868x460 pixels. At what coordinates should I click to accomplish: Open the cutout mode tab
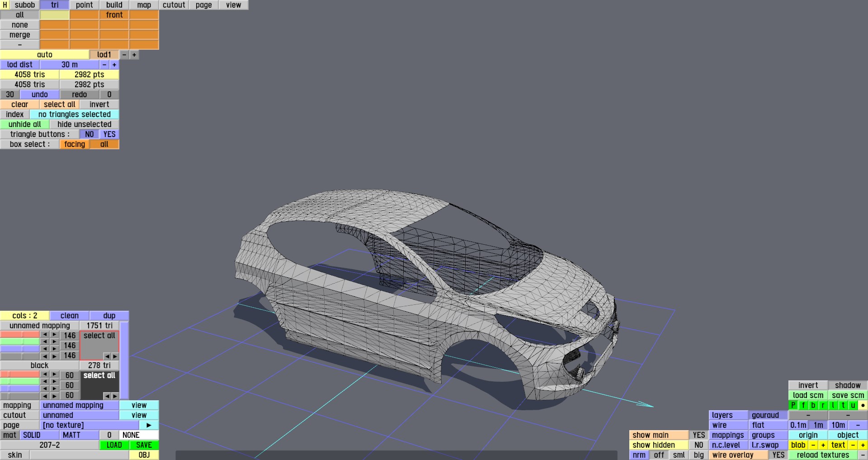pos(174,5)
